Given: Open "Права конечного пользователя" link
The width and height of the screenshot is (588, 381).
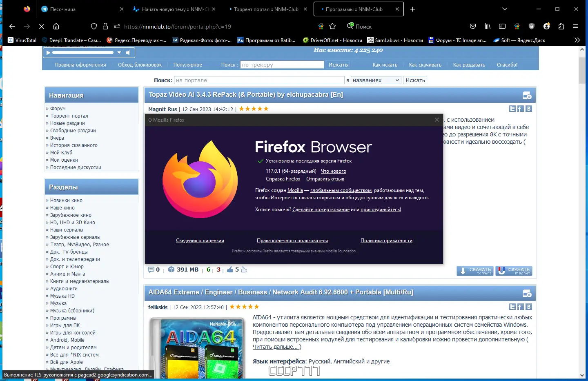Looking at the screenshot, I should click(x=292, y=241).
